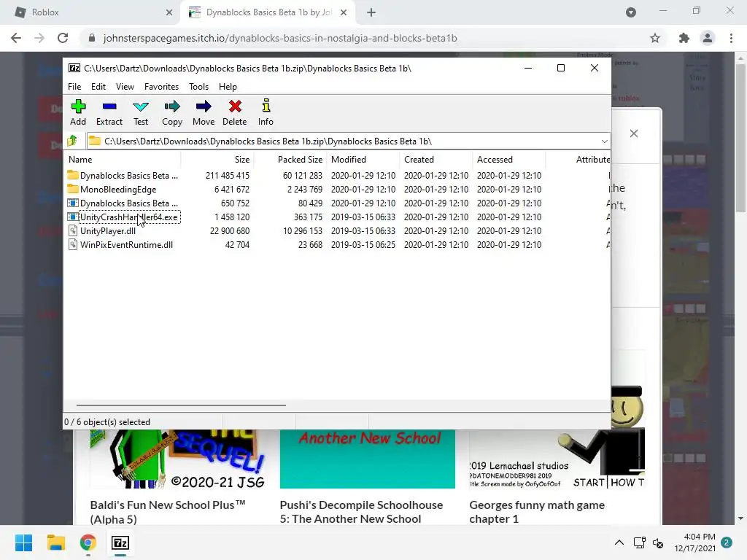Run Test on the archive
Viewport: 747px width, 560px height.
click(141, 112)
